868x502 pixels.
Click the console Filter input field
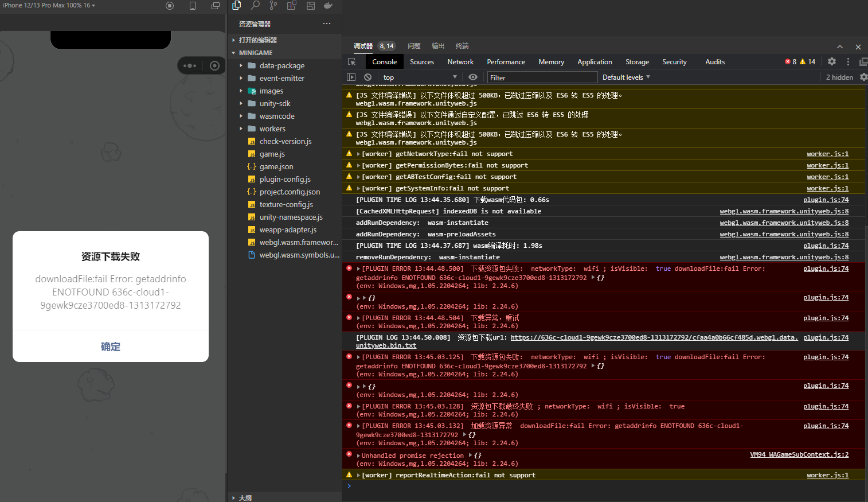tap(542, 77)
